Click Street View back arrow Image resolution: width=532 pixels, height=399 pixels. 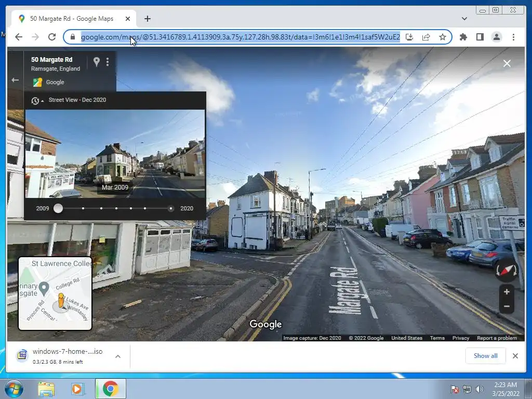(x=15, y=80)
